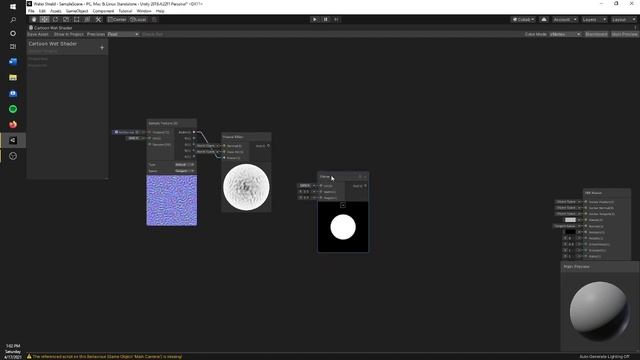Image resolution: width=640 pixels, height=360 pixels.
Task: Select the Rect tool in Unity toolbar
Action: pyautogui.click(x=76, y=20)
